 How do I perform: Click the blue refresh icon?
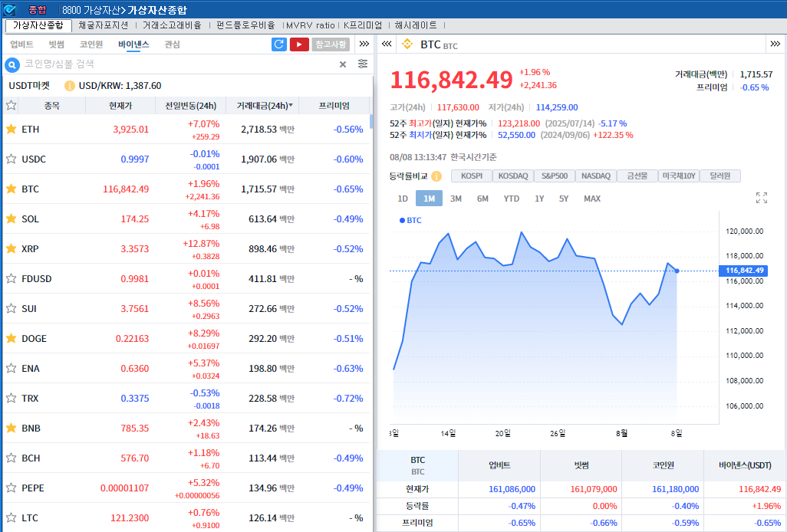click(279, 44)
